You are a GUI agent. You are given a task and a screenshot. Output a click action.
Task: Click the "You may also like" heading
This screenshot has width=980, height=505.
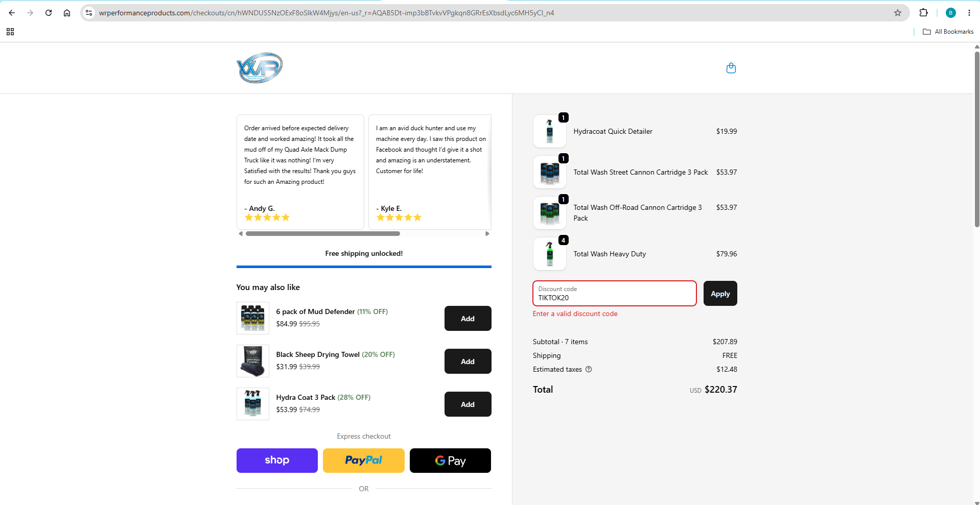[268, 287]
